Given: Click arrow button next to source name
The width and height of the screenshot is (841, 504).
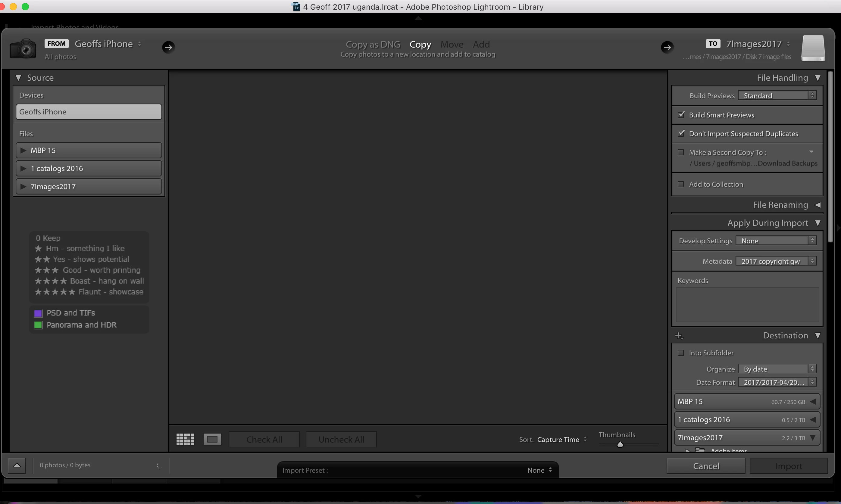Looking at the screenshot, I should click(x=168, y=47).
